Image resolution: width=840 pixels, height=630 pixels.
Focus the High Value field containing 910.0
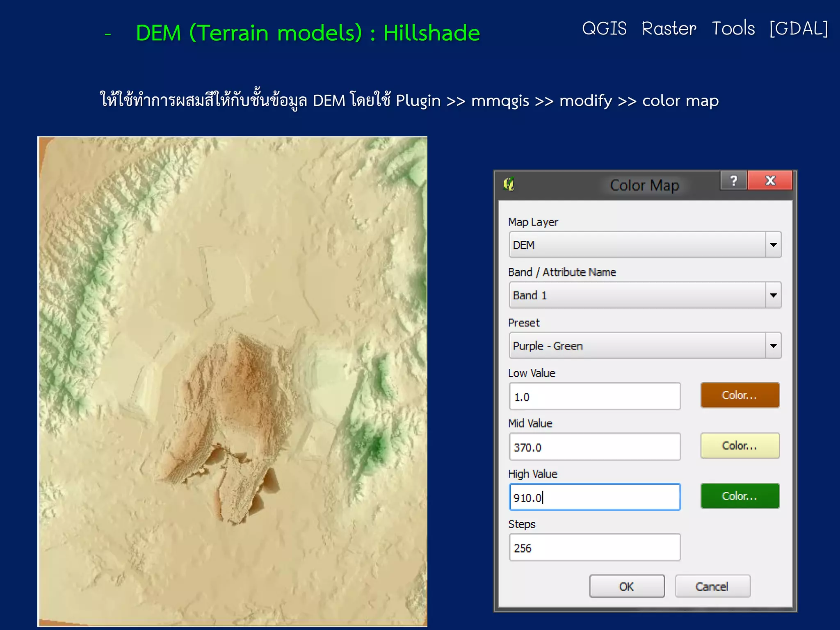(x=595, y=498)
